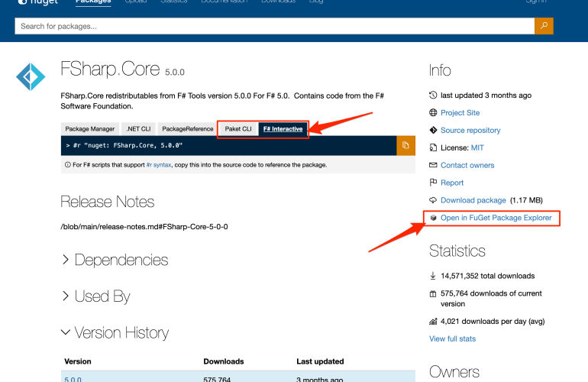Click the cloud download package icon
Screen dimensions: 588x382
(434, 200)
